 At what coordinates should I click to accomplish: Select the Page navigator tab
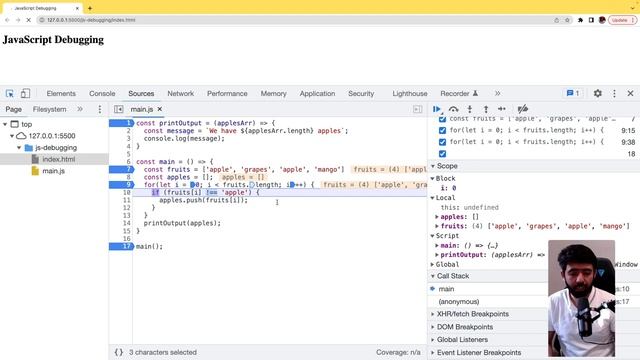[13, 109]
